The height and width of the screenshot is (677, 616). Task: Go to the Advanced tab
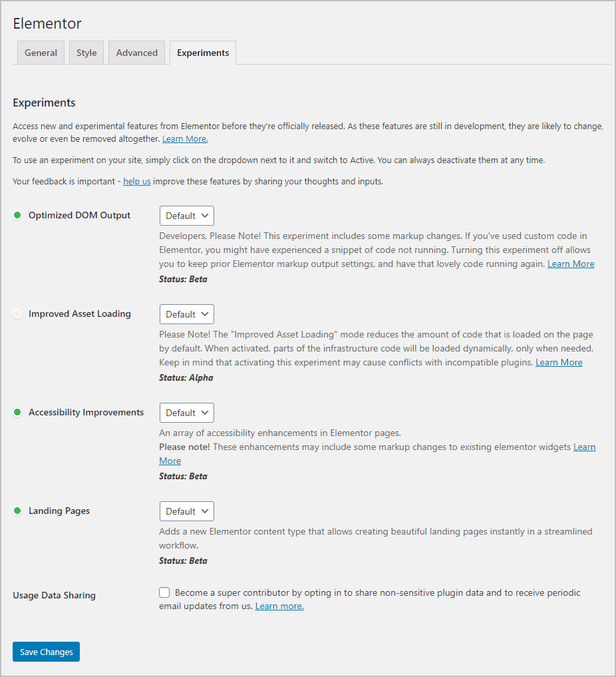(x=136, y=53)
